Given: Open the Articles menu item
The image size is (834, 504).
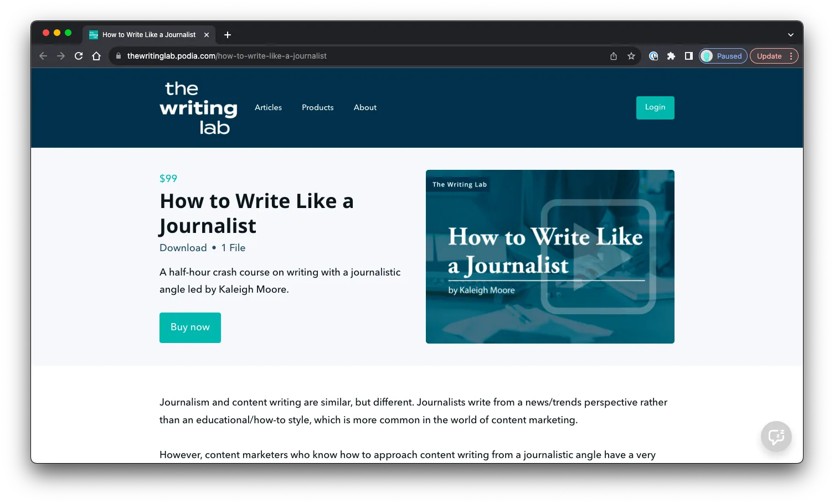Looking at the screenshot, I should [x=268, y=107].
